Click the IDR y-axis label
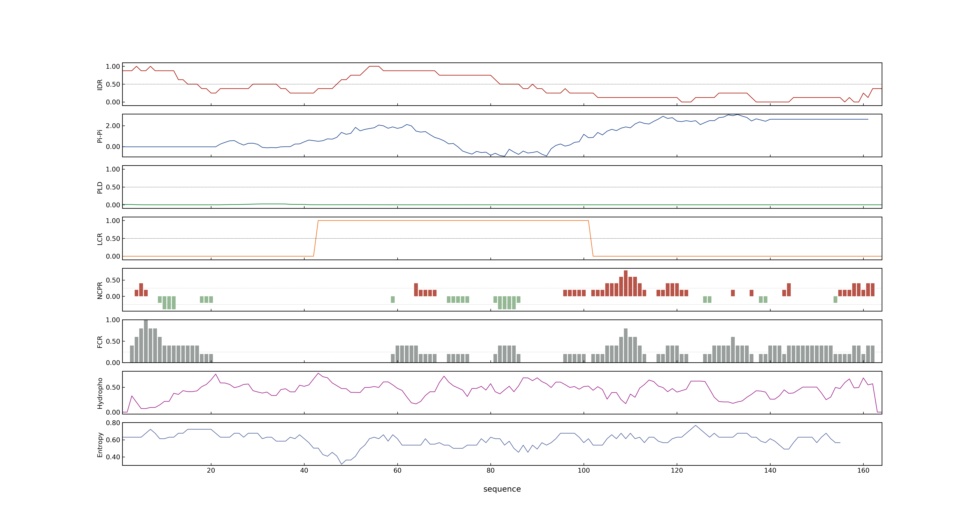 pyautogui.click(x=100, y=85)
